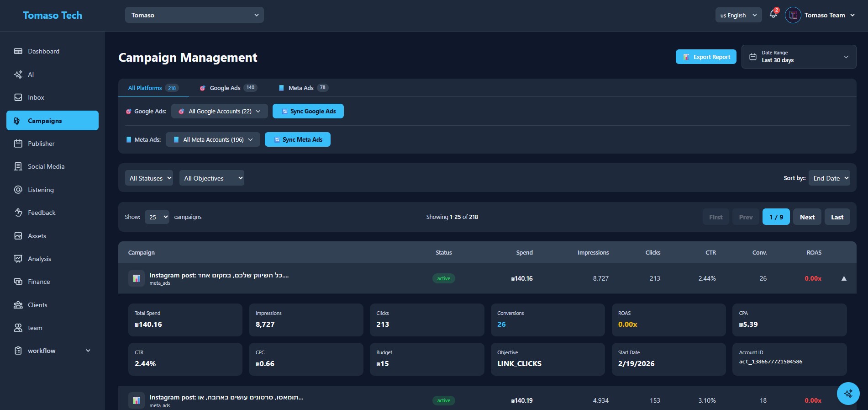Open the Date Range dropdown

(799, 57)
